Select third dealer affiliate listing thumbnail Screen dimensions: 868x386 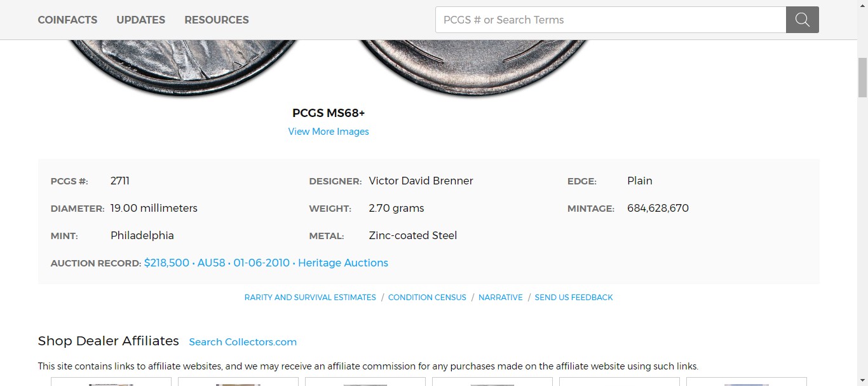pos(365,382)
